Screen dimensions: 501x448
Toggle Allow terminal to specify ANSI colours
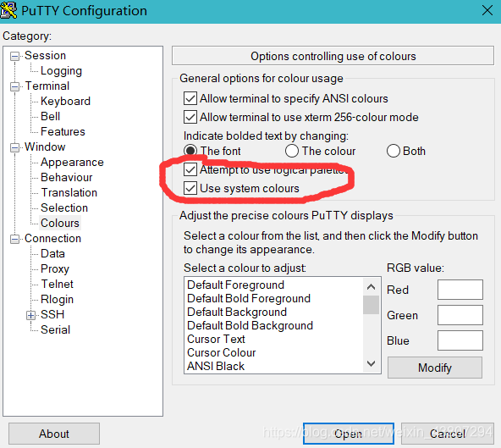(x=190, y=98)
